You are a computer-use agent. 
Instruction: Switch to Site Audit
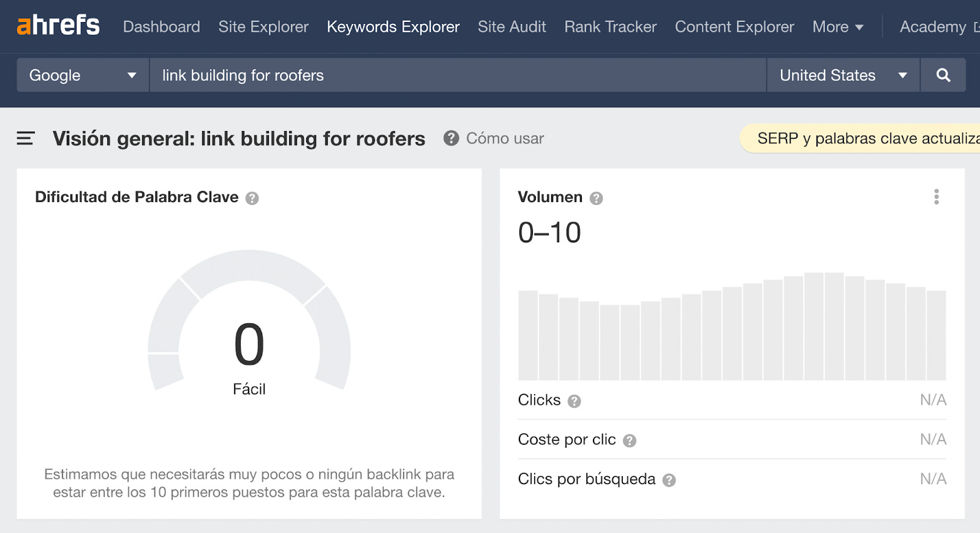[511, 27]
